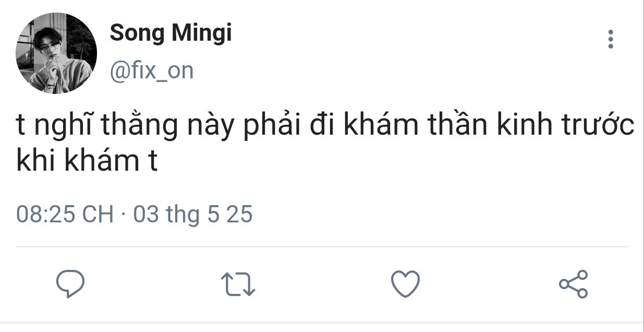Click the tweet's second line "khi khám t"
Viewport: 644px width, 332px height.
coord(87,163)
